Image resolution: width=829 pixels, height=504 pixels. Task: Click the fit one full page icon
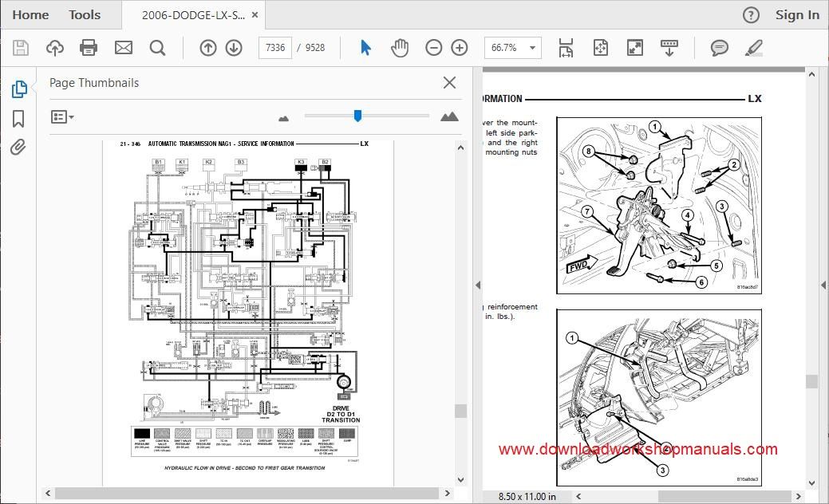601,48
